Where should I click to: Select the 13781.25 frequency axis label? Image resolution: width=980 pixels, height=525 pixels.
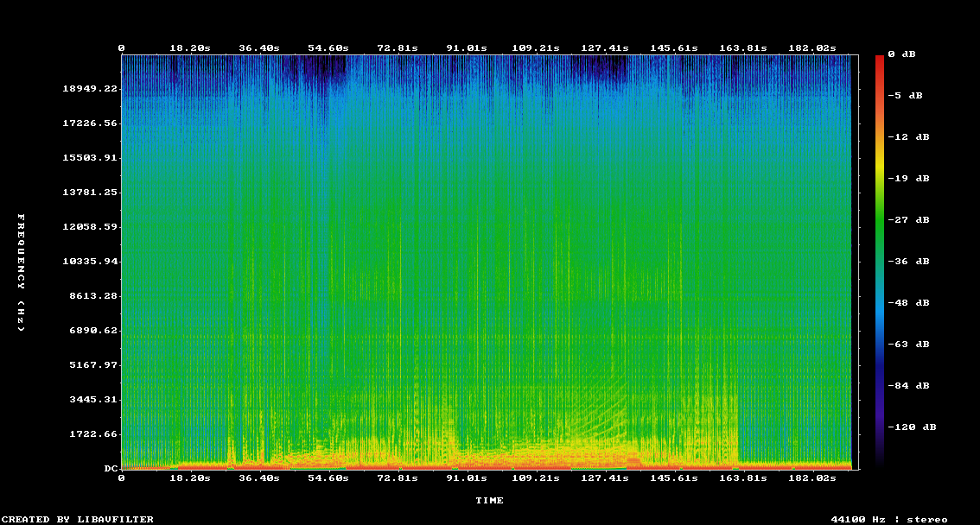pyautogui.click(x=89, y=193)
